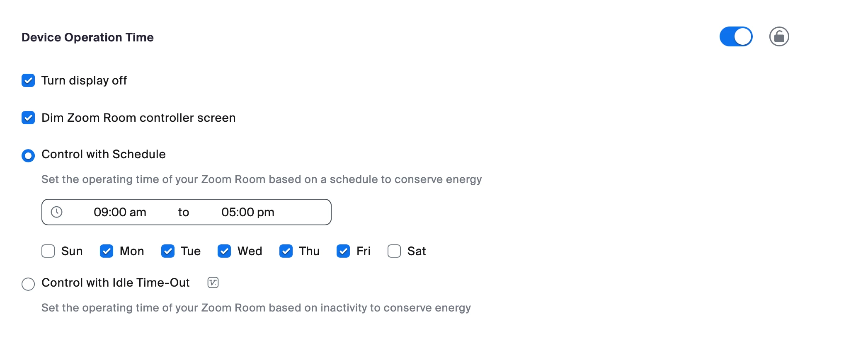Select Control with Idle Time-Out option
Screen dimensions: 868x338
click(x=28, y=284)
